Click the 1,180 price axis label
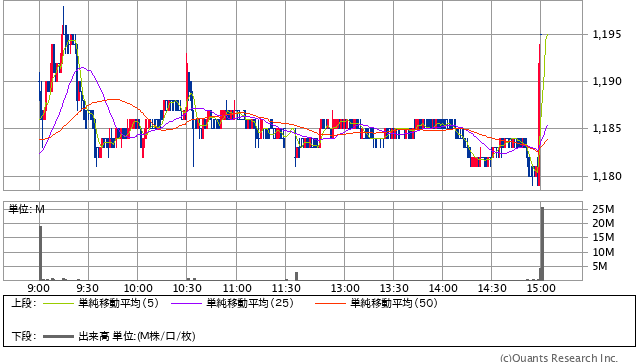Image resolution: width=638 pixels, height=362 pixels. (x=607, y=176)
